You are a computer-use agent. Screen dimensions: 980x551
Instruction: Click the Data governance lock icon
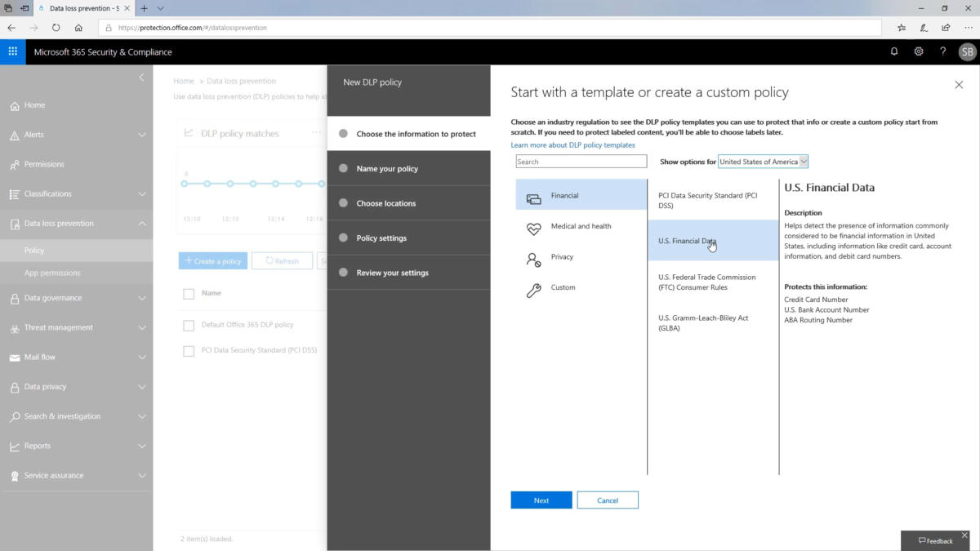coord(15,299)
